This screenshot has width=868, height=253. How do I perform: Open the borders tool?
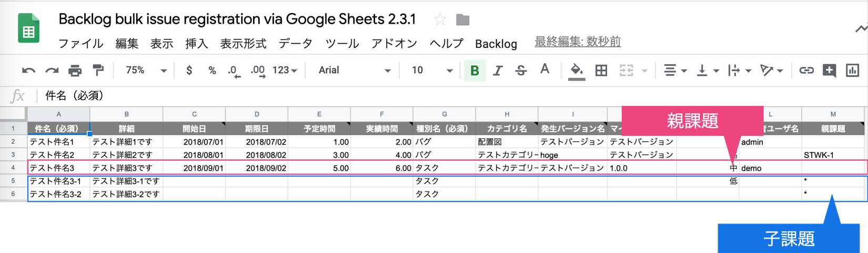[x=601, y=70]
